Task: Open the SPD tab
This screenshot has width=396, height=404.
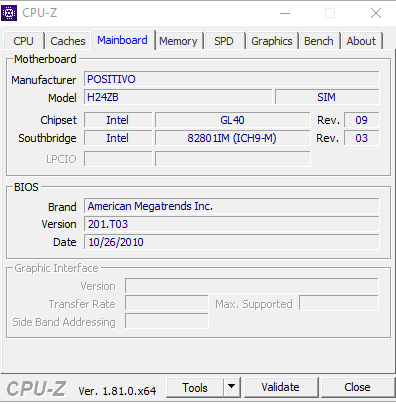Action: click(224, 41)
